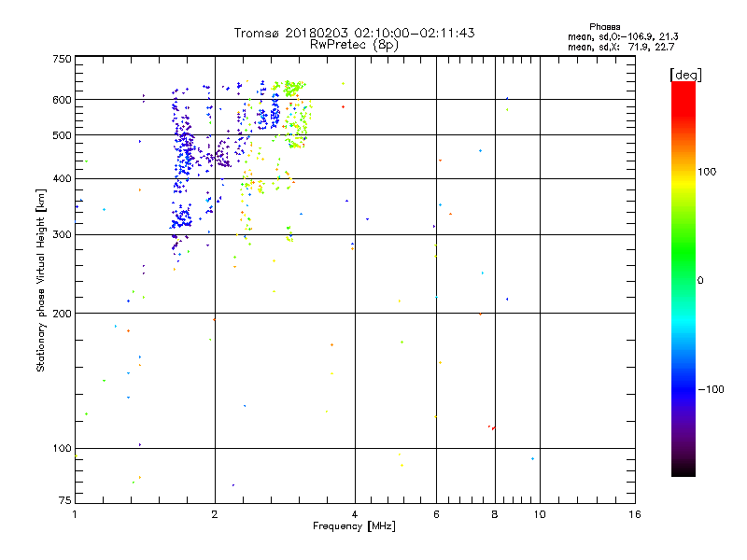Click the 'Phases' header label

point(604,27)
